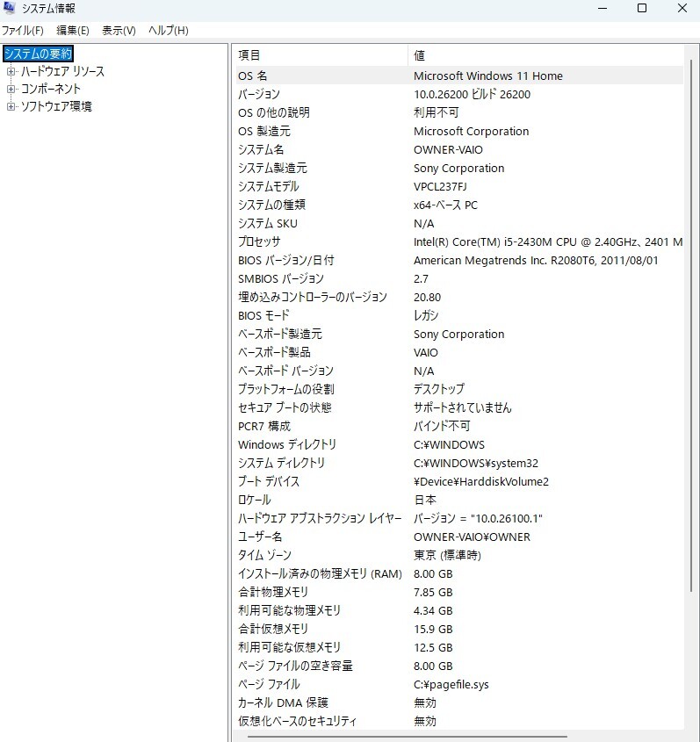Click the レガシ value
Image resolution: width=700 pixels, height=742 pixels.
point(426,315)
